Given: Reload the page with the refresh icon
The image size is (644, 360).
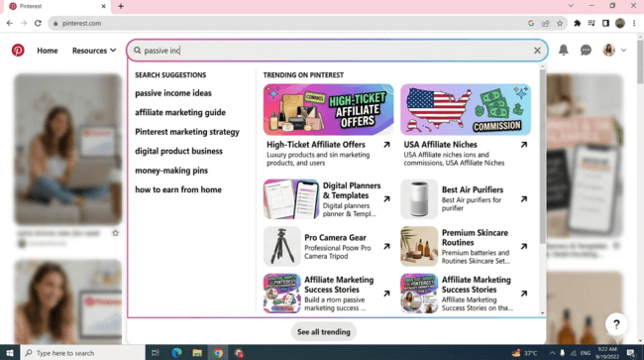Looking at the screenshot, I should tap(38, 24).
